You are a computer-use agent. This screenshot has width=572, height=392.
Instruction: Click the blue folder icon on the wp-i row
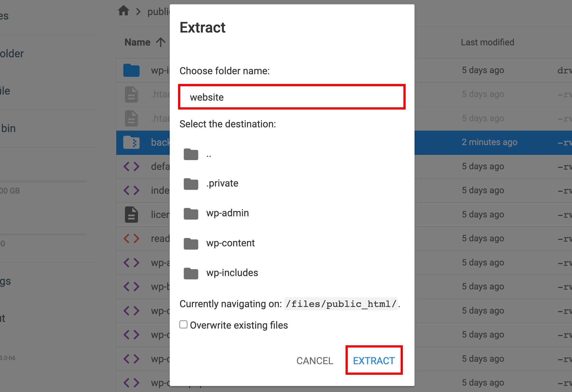131,70
